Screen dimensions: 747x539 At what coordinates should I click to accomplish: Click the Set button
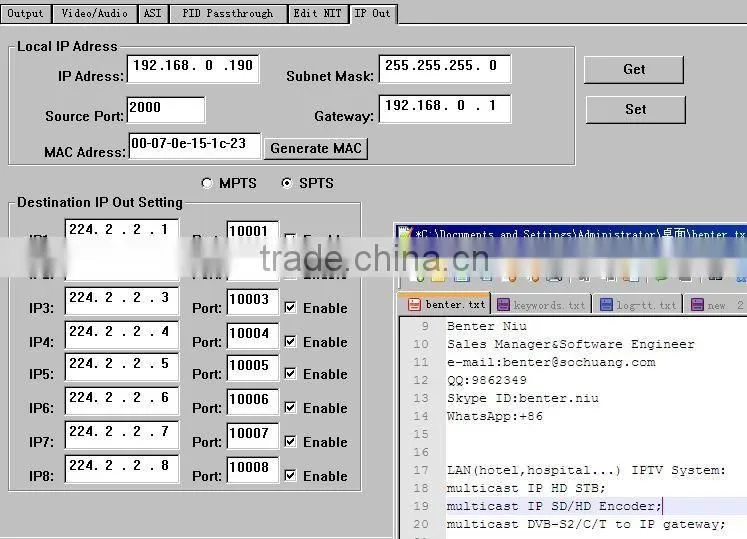636,110
